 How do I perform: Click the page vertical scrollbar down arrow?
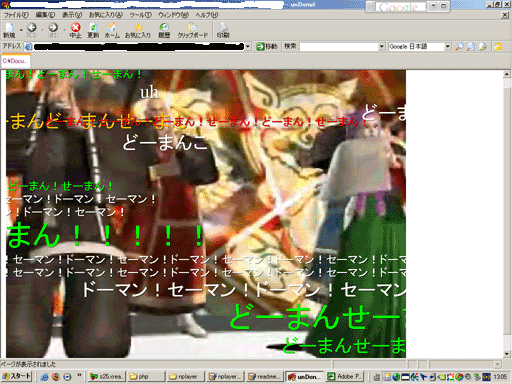507,354
